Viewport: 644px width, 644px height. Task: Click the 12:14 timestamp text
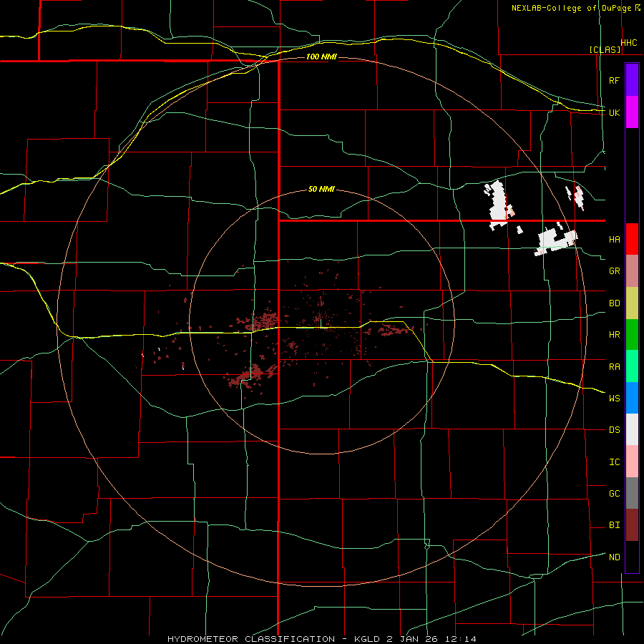[x=460, y=639]
